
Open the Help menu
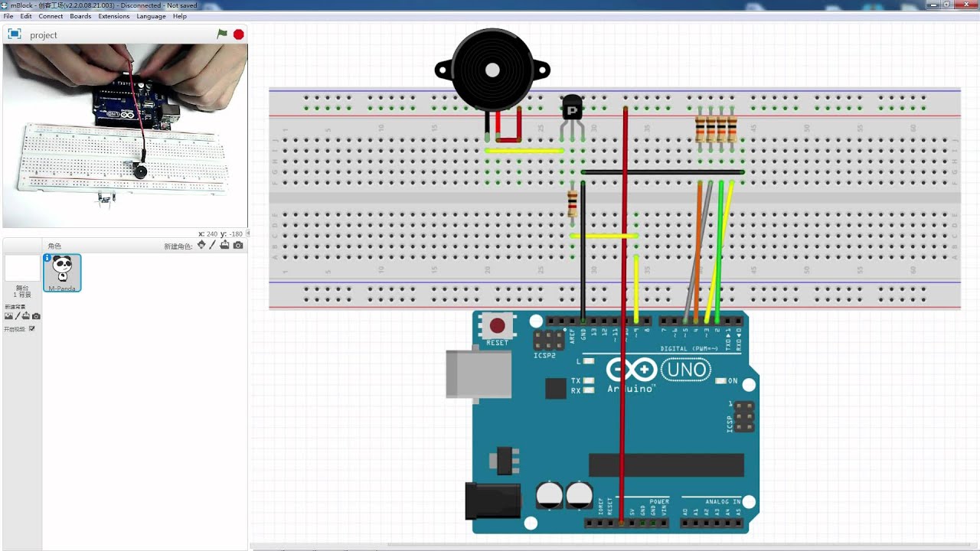pyautogui.click(x=179, y=16)
